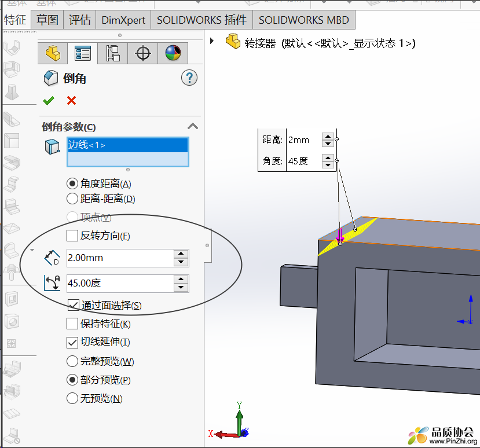
Task: Click the distance D parameter icon
Action: click(52, 258)
